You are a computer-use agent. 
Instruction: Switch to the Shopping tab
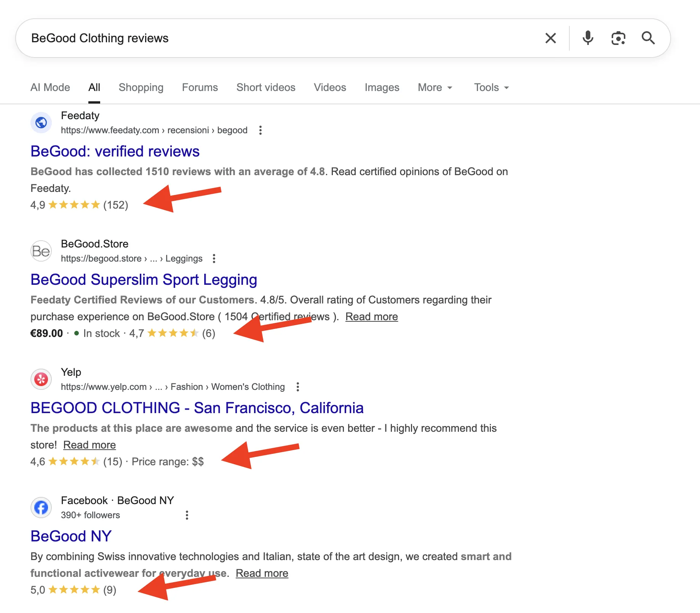[141, 87]
